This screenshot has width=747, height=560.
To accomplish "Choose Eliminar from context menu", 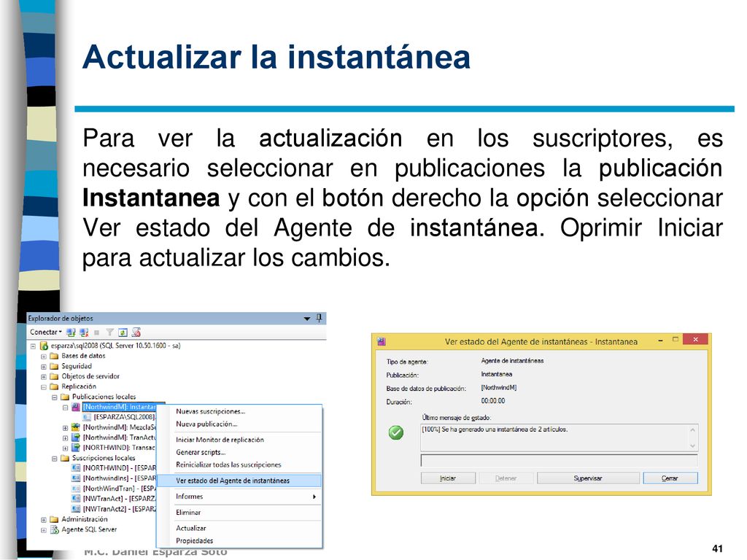I will 239,513.
